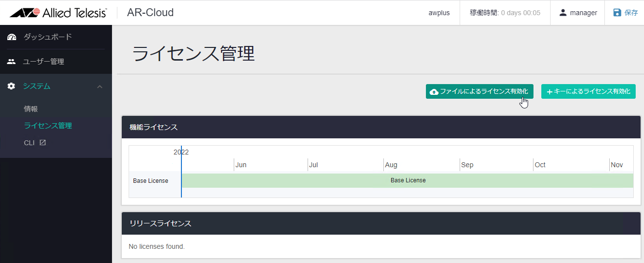This screenshot has height=263, width=644.
Task: Click the 2022 year label on the timeline
Action: [x=181, y=152]
